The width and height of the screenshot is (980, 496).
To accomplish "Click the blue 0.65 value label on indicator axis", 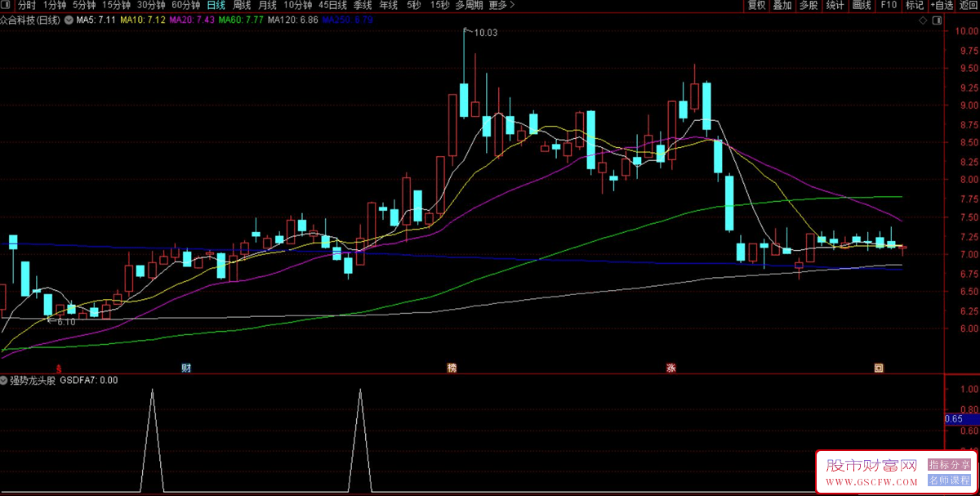I will point(953,419).
